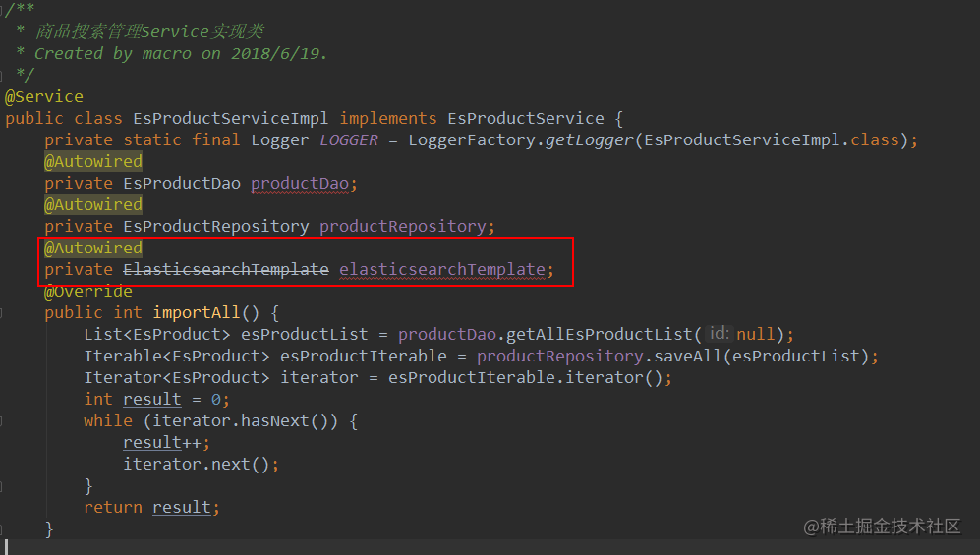Click the @Override annotation
Image resolution: width=980 pixels, height=555 pixels.
(88, 292)
